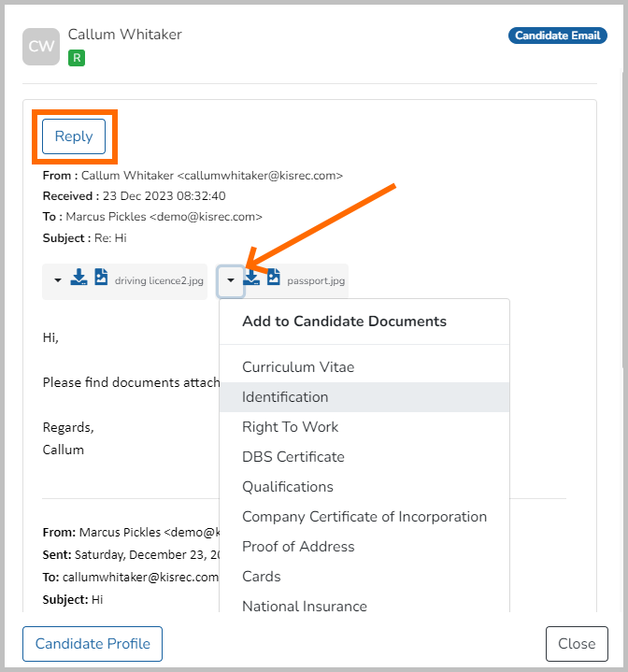The width and height of the screenshot is (628, 672).
Task: Click the Reply button
Action: pyautogui.click(x=74, y=136)
